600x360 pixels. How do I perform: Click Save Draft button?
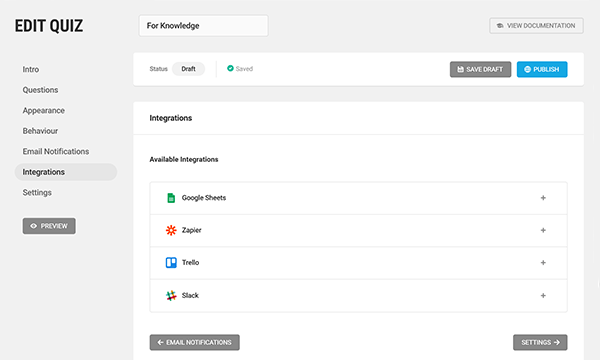pos(480,69)
